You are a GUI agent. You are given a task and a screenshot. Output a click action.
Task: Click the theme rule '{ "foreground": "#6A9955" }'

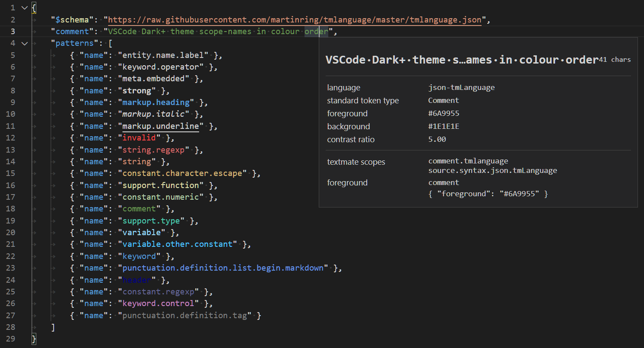[488, 194]
